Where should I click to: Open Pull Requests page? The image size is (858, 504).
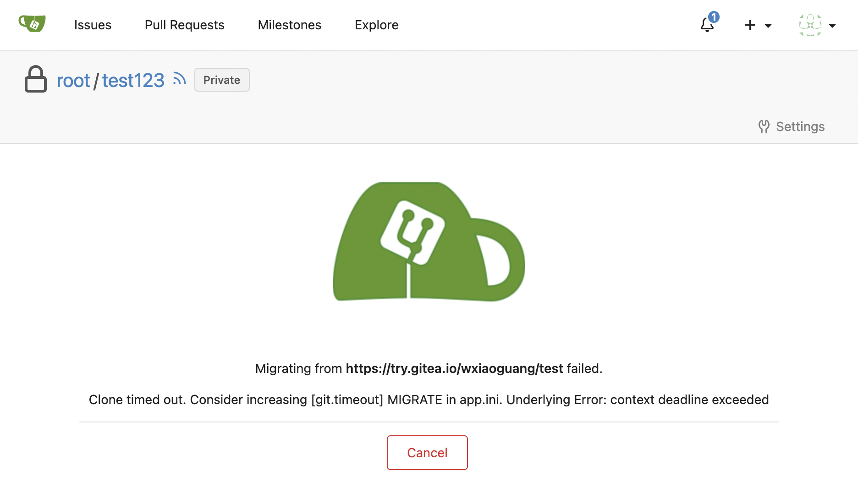click(x=184, y=25)
